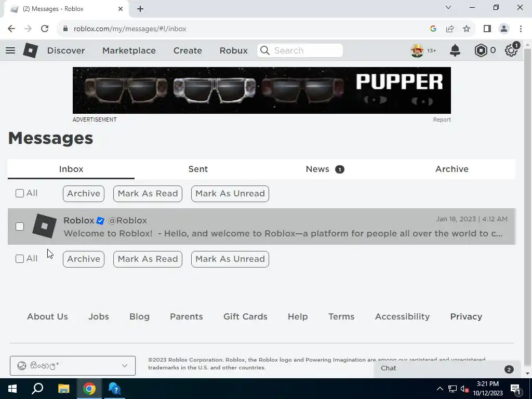Open the Welcome to Roblox message
The width and height of the screenshot is (532, 399).
pos(262,227)
